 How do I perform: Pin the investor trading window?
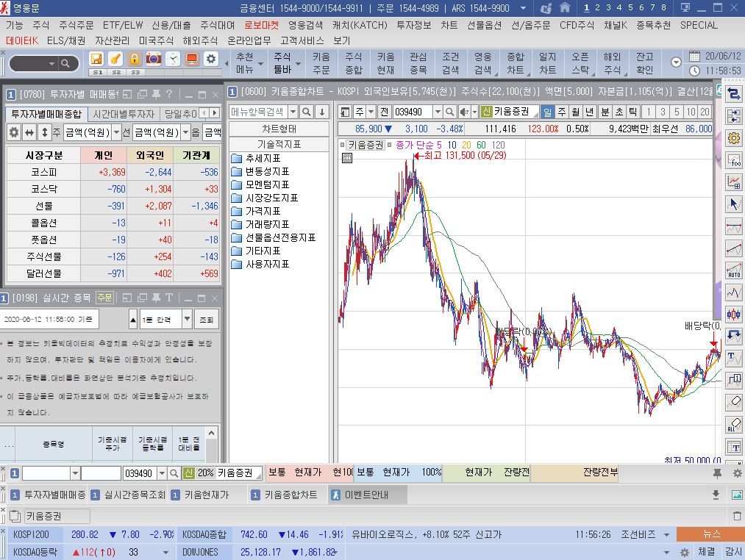[x=156, y=94]
